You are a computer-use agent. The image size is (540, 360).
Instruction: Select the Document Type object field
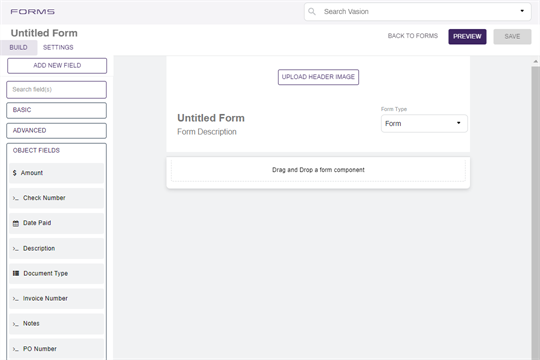point(56,274)
